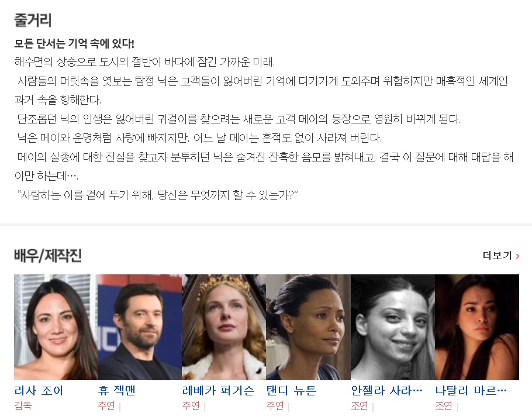Click the 줄거리 section heading
This screenshot has width=532, height=420.
pos(33,20)
